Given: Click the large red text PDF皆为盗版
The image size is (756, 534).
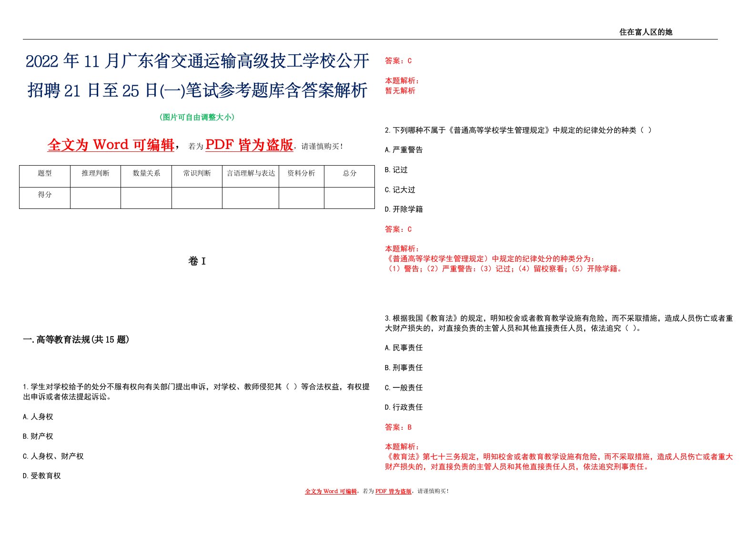Looking at the screenshot, I should tap(249, 145).
